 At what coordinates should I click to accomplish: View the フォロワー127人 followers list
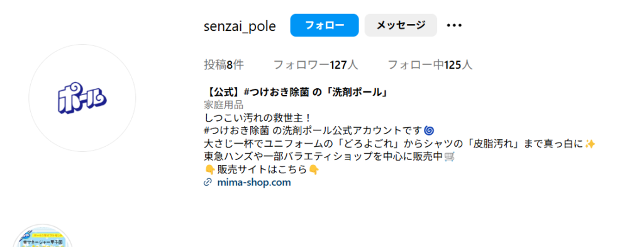coord(316,65)
